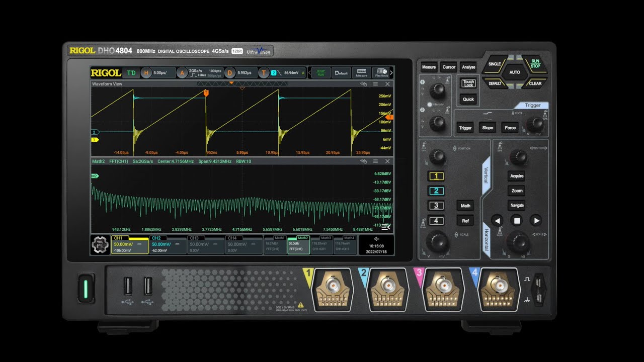Expand the toolbar with the right chevron arrow
This screenshot has height=362, width=644.
point(392,73)
